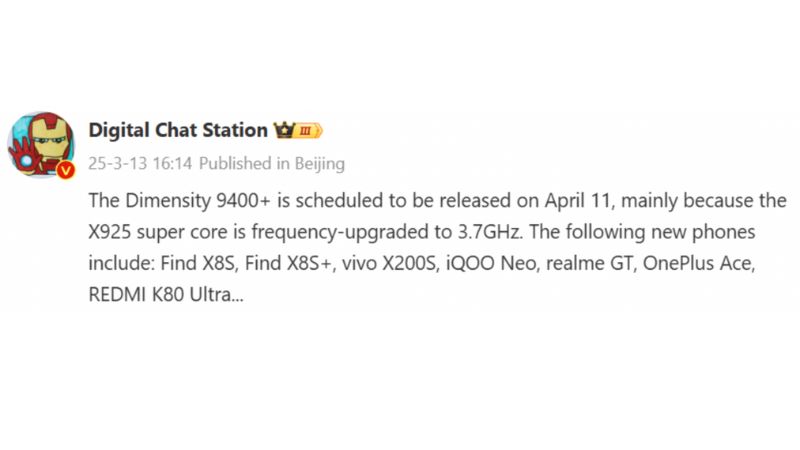Click the Iron Man profile avatar

point(40,143)
